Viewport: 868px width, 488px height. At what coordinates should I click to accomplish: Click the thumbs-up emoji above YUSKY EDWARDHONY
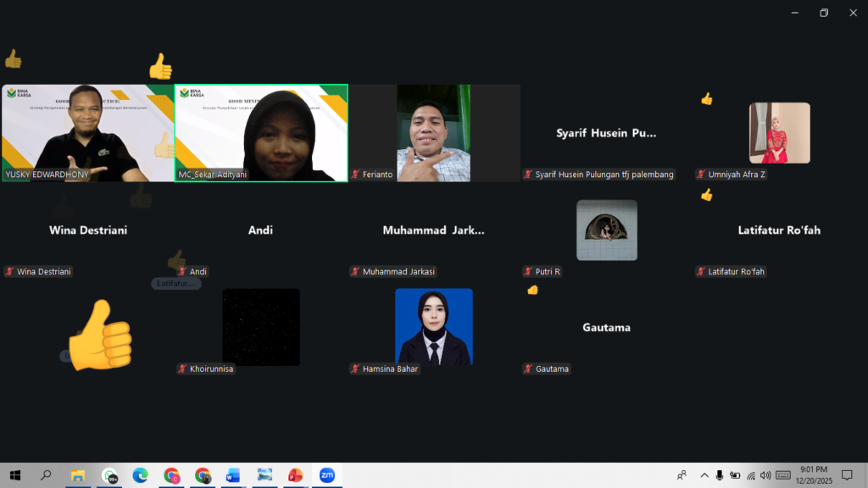point(14,59)
